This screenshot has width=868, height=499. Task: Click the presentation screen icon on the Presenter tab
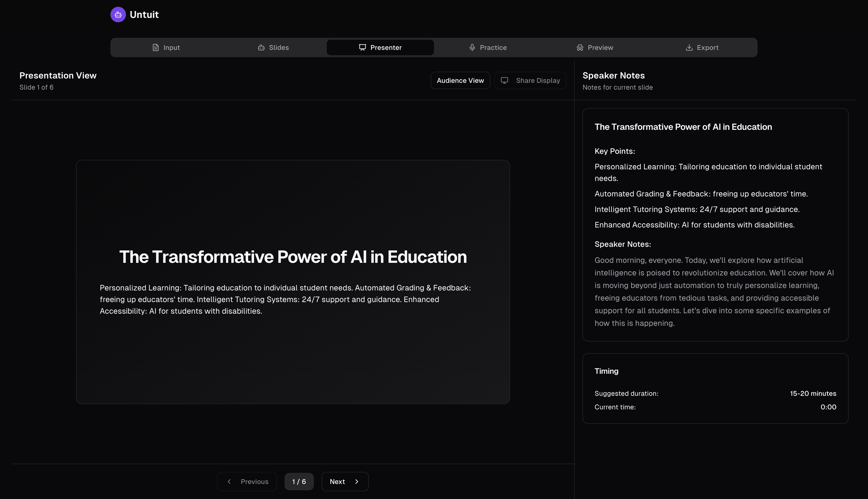pyautogui.click(x=362, y=47)
